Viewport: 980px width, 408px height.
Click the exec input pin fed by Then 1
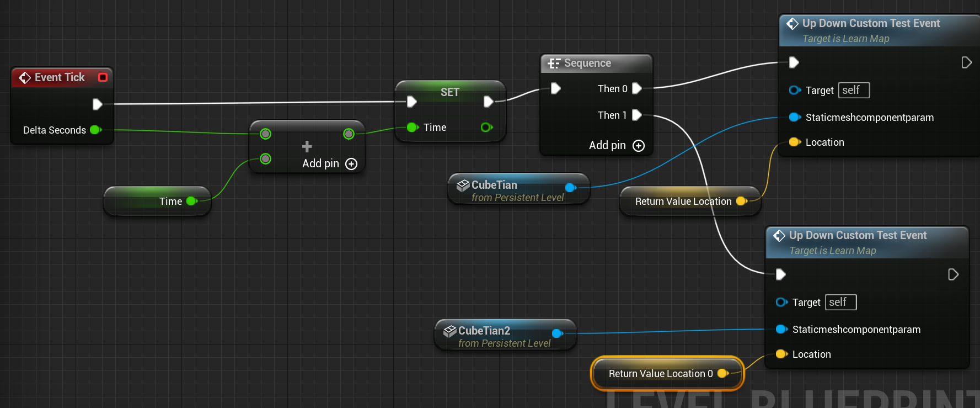(x=781, y=274)
